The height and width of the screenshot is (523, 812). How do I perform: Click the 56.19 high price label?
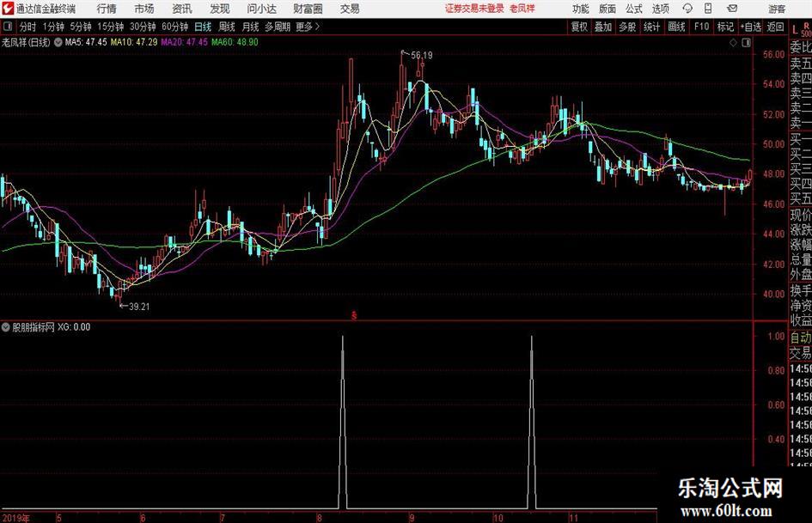[422, 55]
